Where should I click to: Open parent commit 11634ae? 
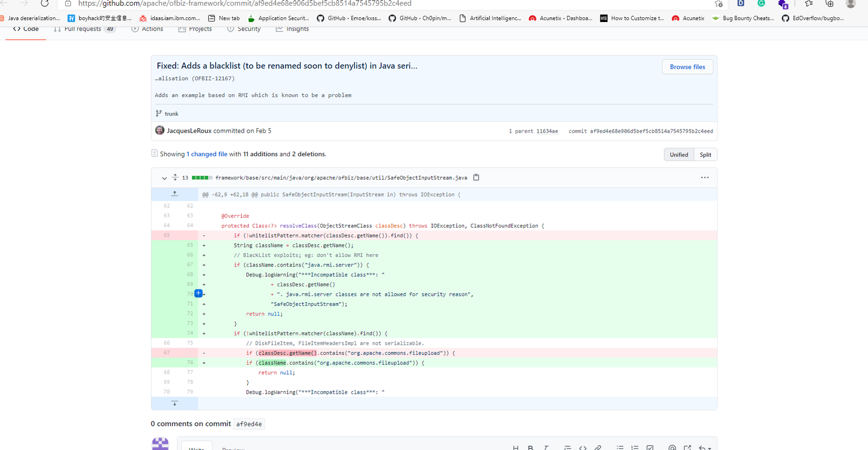547,131
